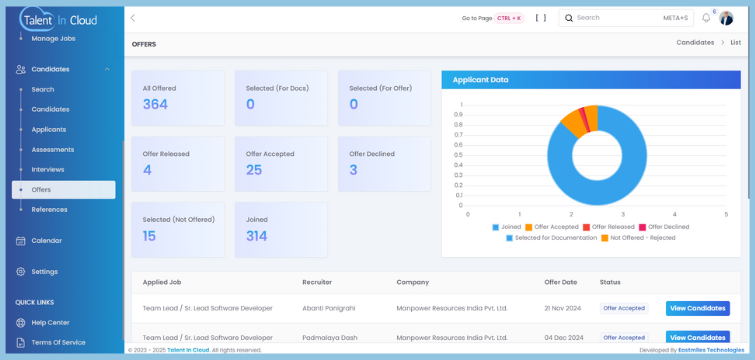The width and height of the screenshot is (755, 360).
Task: Click the back arrow in the top bar
Action: 133,18
